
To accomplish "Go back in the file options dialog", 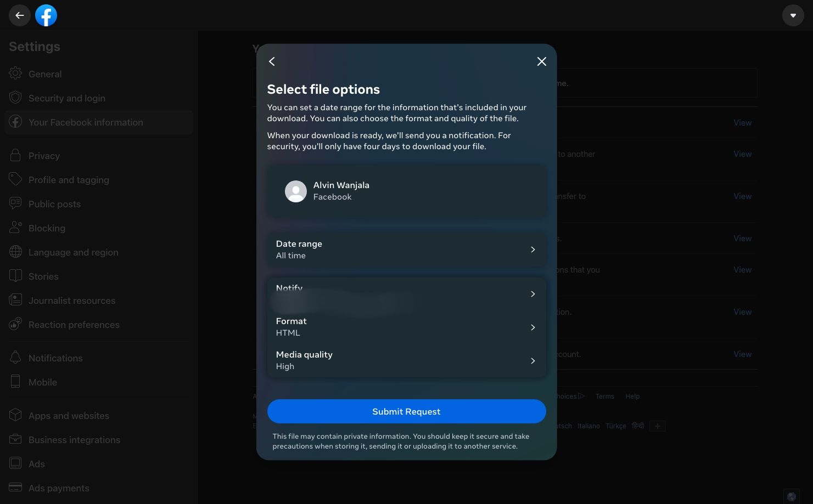I will coord(272,61).
